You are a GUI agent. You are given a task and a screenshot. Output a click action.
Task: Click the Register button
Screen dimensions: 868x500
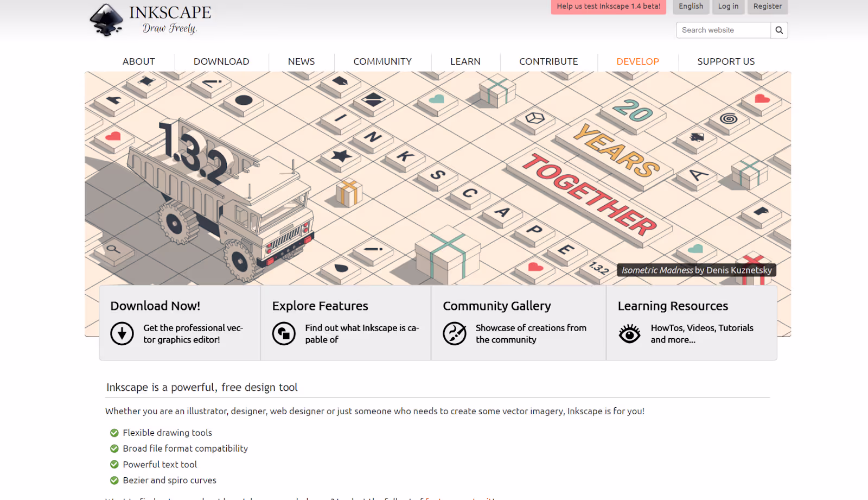(x=767, y=7)
